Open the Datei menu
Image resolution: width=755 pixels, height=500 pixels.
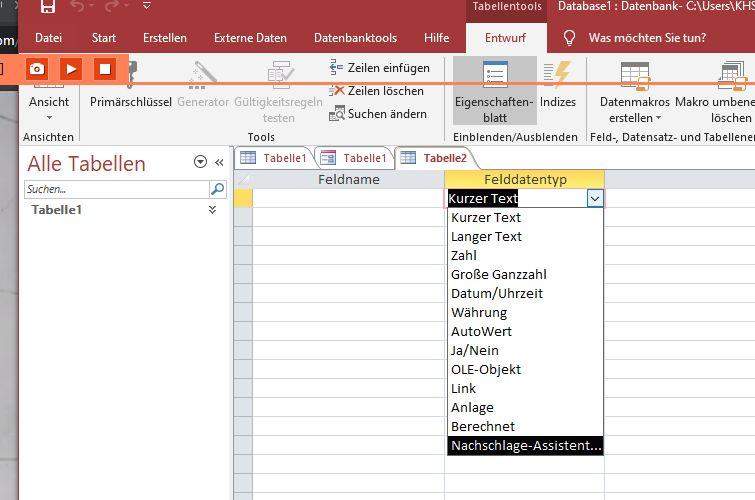[x=49, y=38]
